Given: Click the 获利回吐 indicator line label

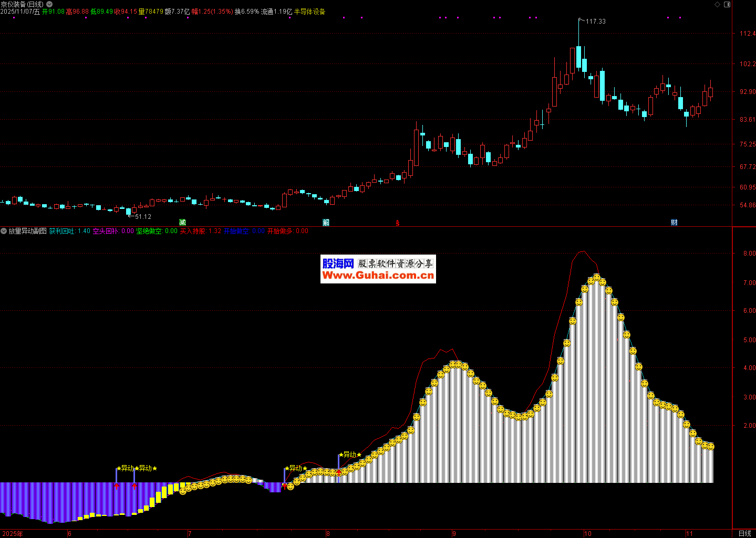Looking at the screenshot, I should point(62,231).
